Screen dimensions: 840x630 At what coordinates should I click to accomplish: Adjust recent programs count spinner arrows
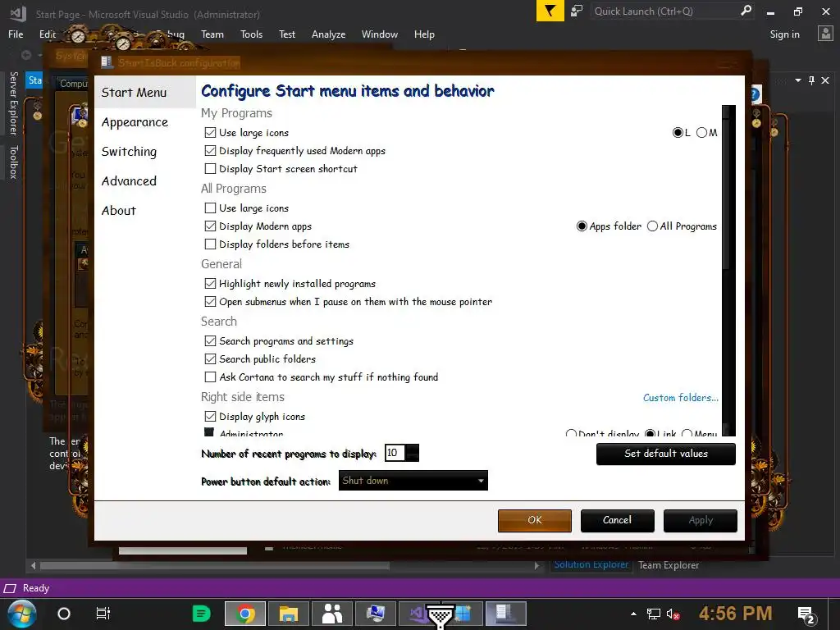[x=412, y=453]
